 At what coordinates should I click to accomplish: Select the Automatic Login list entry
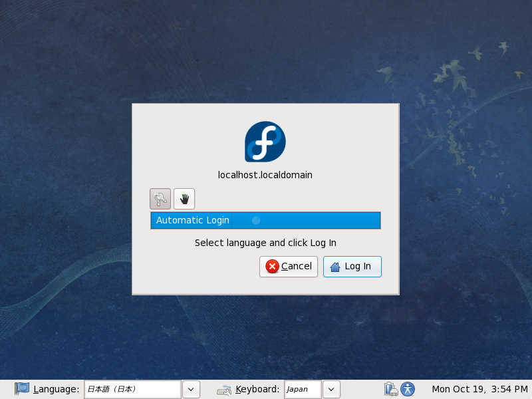point(193,220)
